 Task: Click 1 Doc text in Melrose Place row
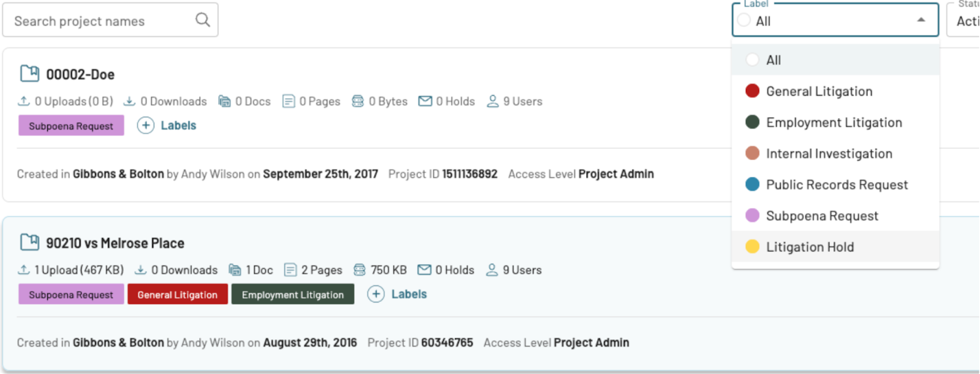point(259,271)
